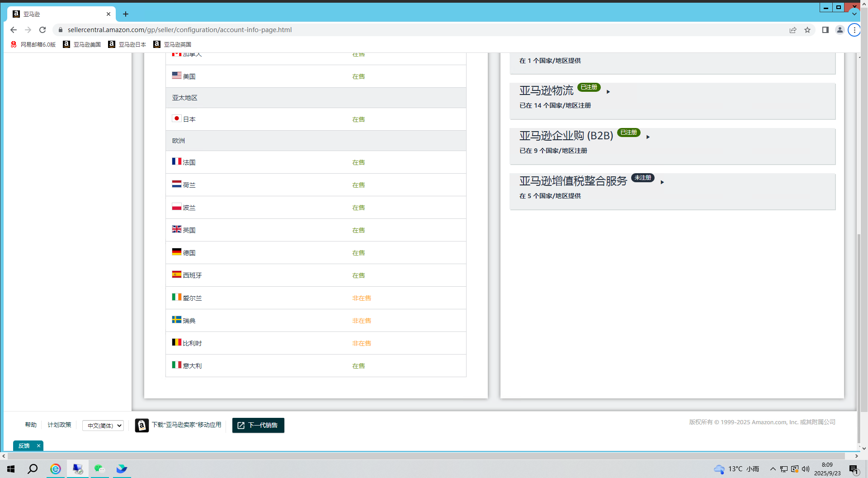
Task: Open the Chrome user profile icon
Action: [840, 30]
